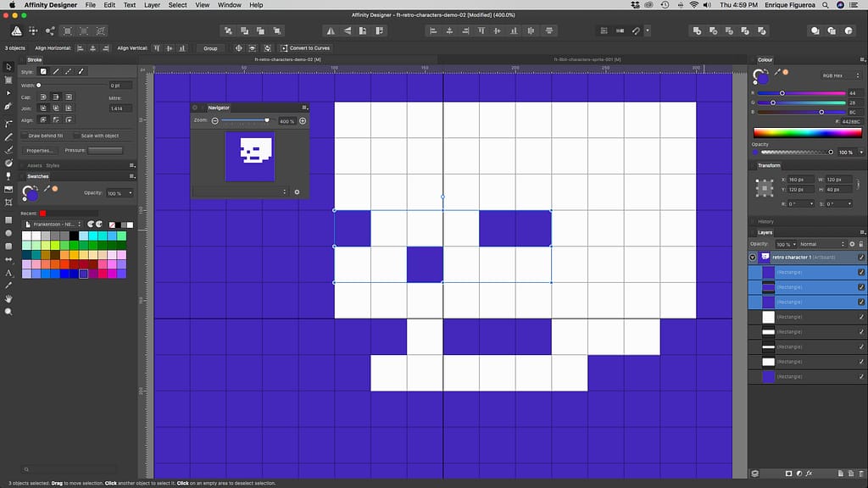868x488 pixels.
Task: Open layer blend mode Normal dropdown
Action: 822,244
